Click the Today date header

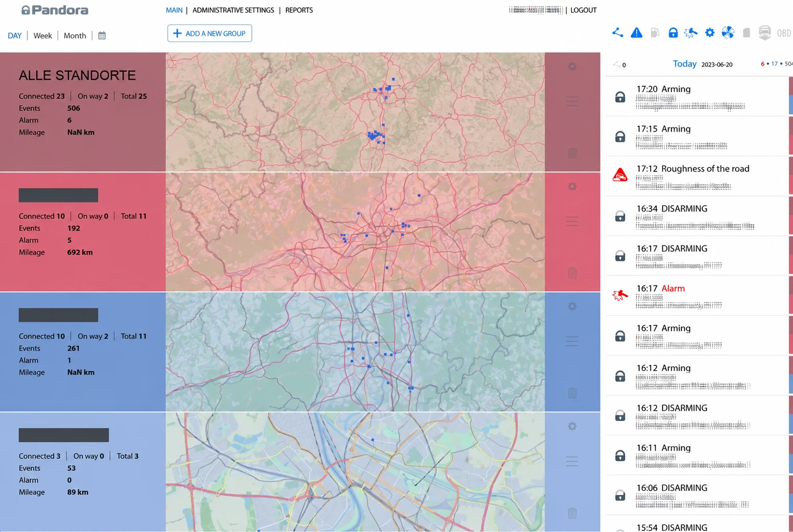tap(684, 64)
